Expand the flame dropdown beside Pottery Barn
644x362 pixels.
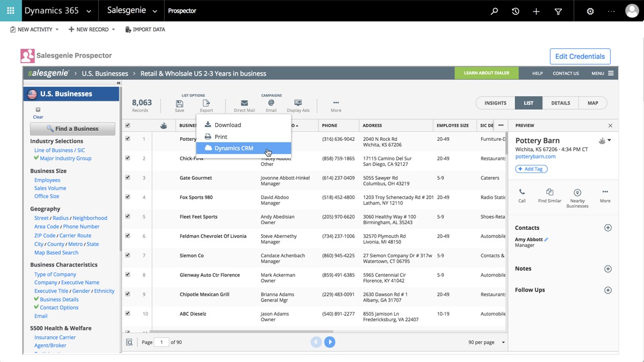609,141
